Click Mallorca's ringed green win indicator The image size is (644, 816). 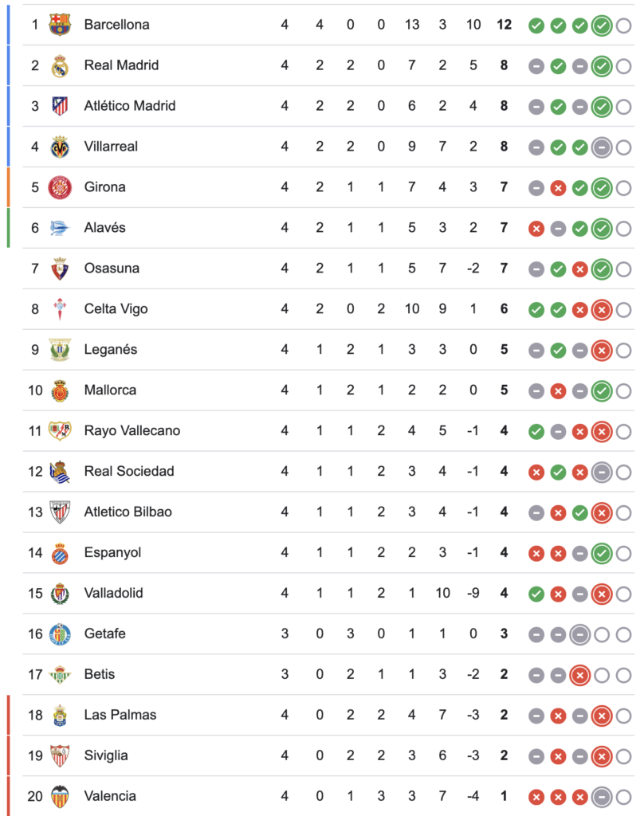point(602,391)
